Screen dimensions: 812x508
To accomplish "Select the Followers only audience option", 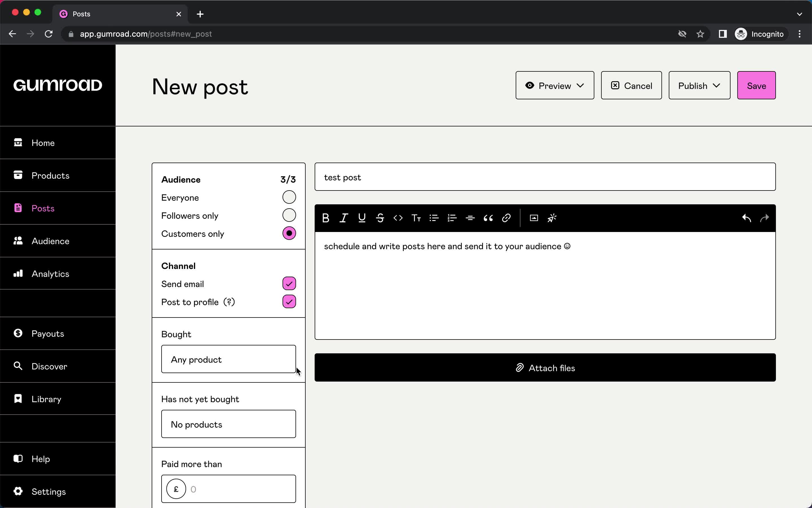I will click(289, 215).
